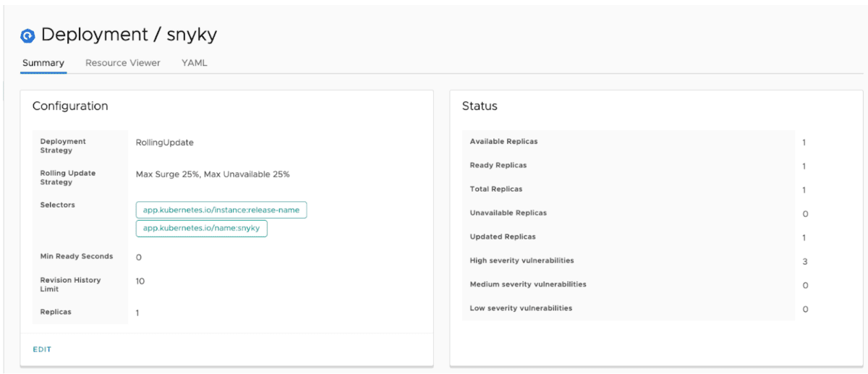868x374 pixels.
Task: Open the Resource Viewer tab
Action: click(x=123, y=63)
